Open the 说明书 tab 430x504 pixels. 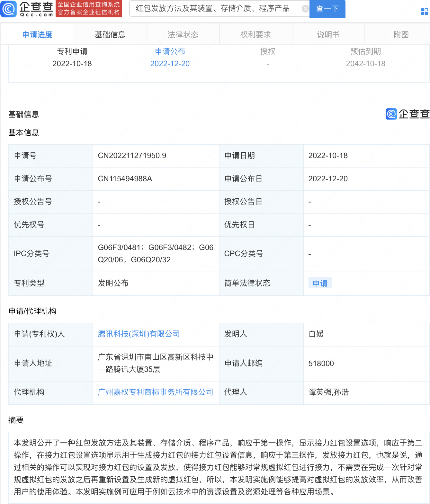click(328, 35)
